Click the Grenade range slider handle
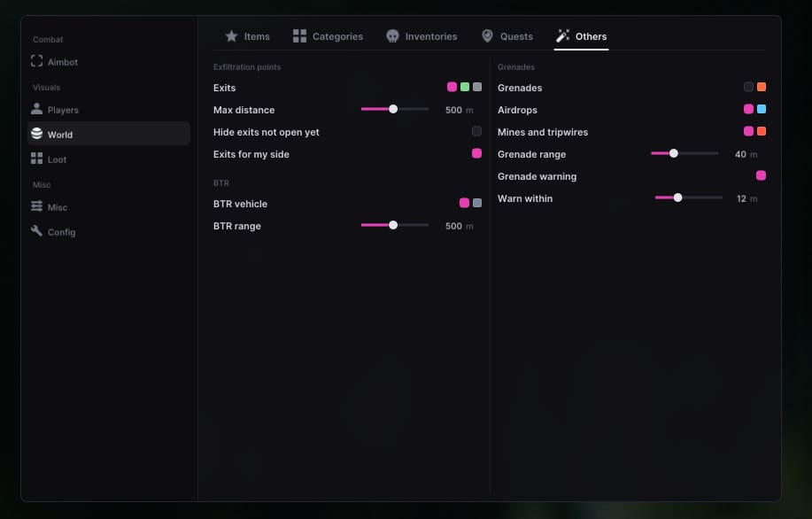Viewport: 812px width, 519px height. coord(673,153)
